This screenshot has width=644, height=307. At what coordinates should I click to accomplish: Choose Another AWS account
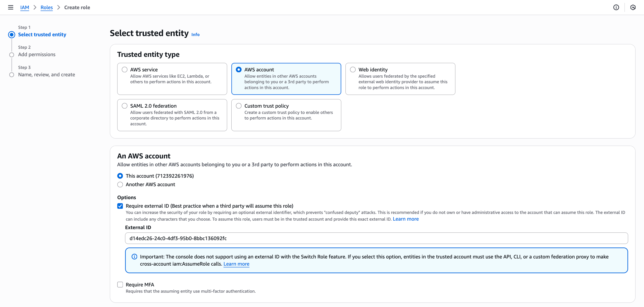click(x=120, y=185)
